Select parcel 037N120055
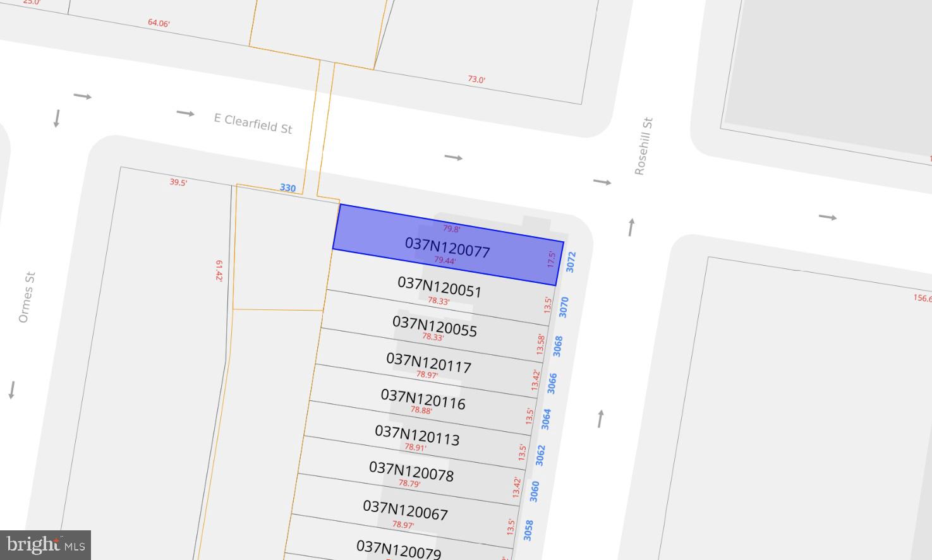The image size is (932, 560). pyautogui.click(x=435, y=326)
